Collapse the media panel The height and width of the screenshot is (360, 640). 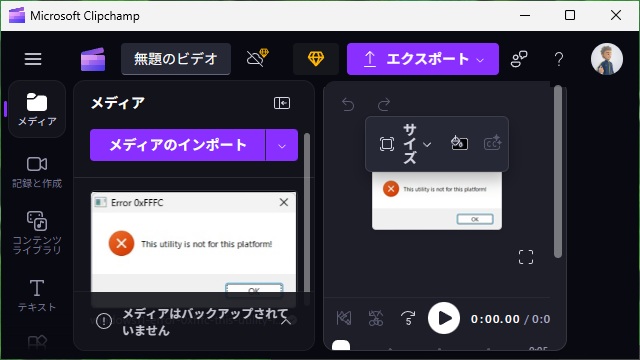[x=282, y=103]
